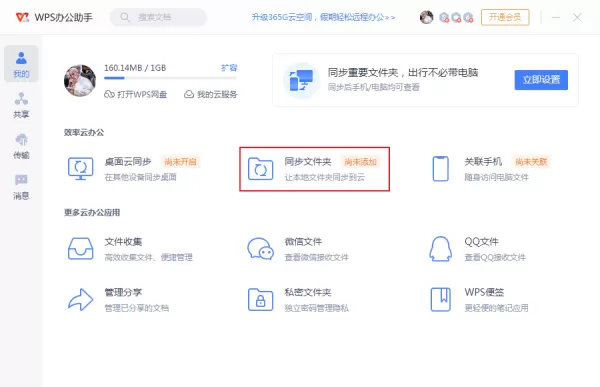
Task: Click the 私密文件夹 lock folder icon
Action: pyautogui.click(x=260, y=299)
